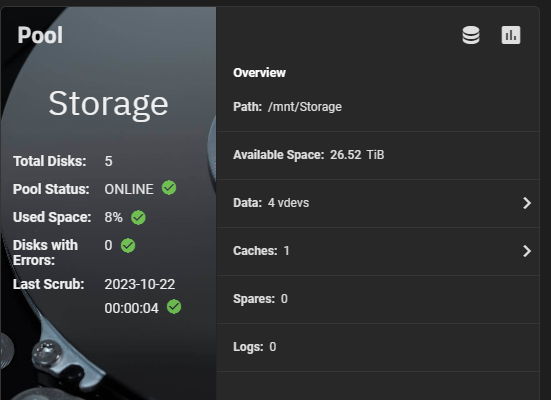
Task: Click the ONLINE pool status text
Action: (129, 189)
